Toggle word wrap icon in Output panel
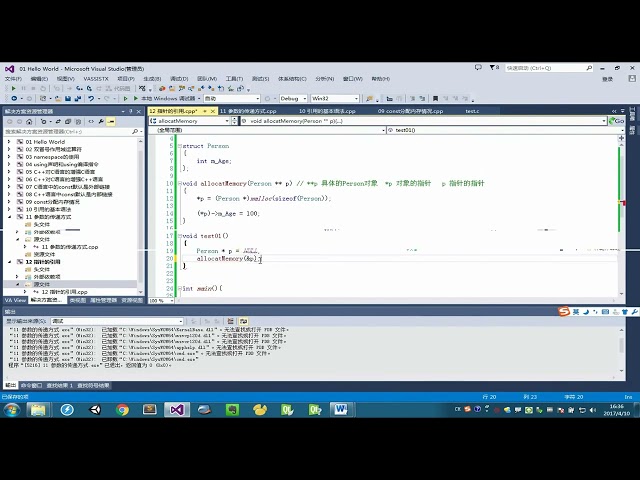The image size is (640, 480). pyautogui.click(x=244, y=321)
